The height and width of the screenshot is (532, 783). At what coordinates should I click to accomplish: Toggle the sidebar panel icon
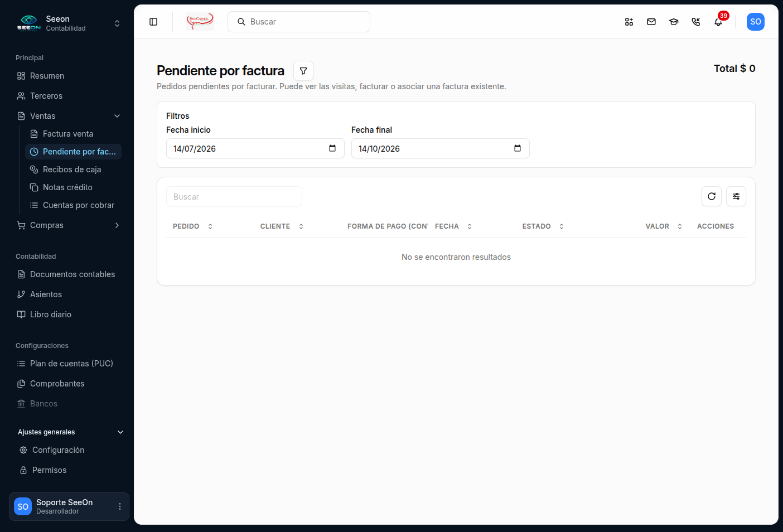(153, 22)
